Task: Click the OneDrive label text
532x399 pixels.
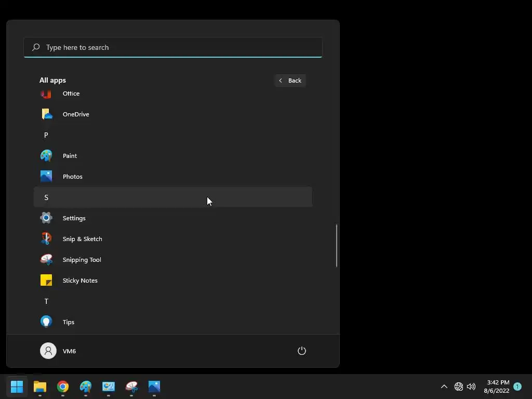Action: tap(76, 114)
